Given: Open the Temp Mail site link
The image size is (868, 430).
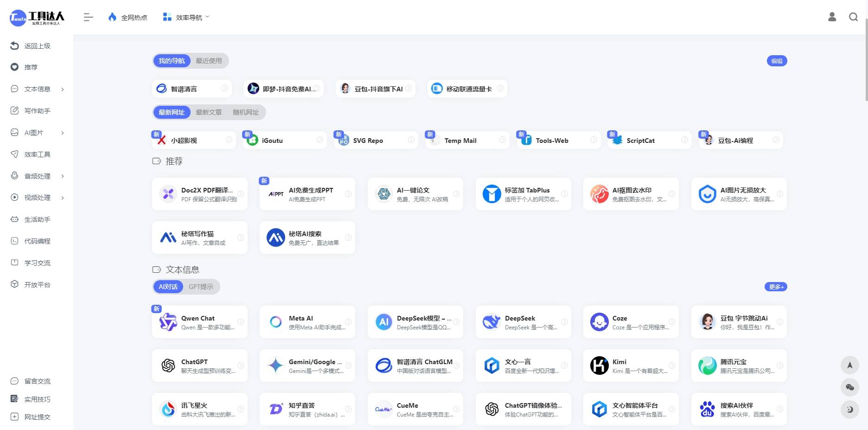Looking at the screenshot, I should [467, 140].
